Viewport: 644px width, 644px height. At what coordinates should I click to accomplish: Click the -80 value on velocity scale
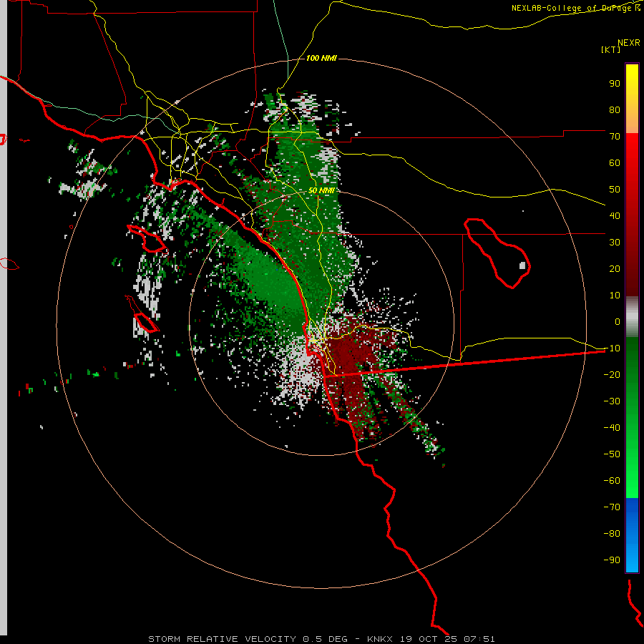pos(612,534)
